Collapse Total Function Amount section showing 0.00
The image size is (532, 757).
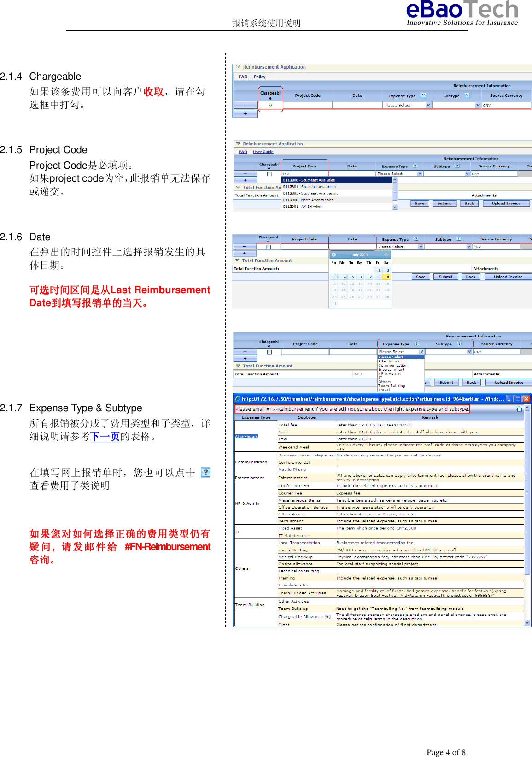pyautogui.click(x=238, y=366)
